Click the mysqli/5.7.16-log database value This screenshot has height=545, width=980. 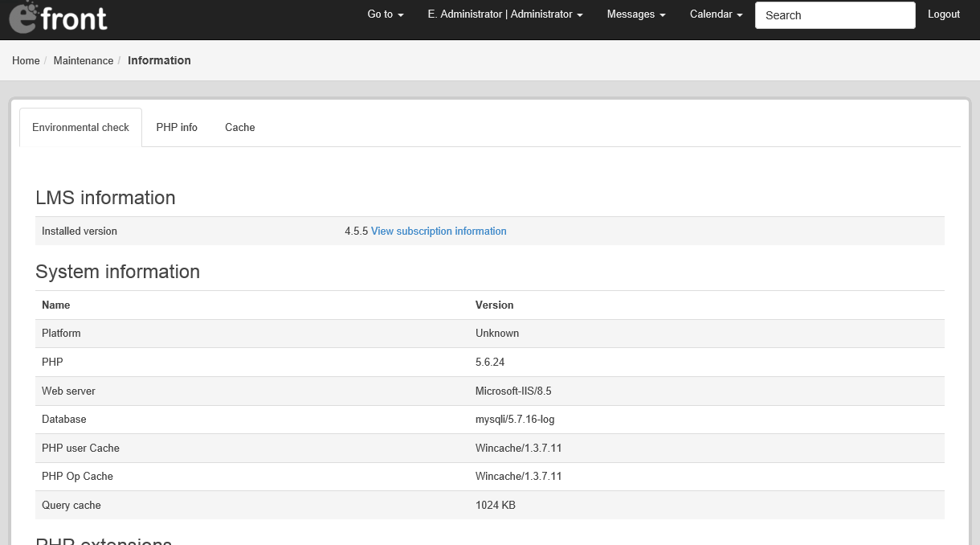[515, 419]
